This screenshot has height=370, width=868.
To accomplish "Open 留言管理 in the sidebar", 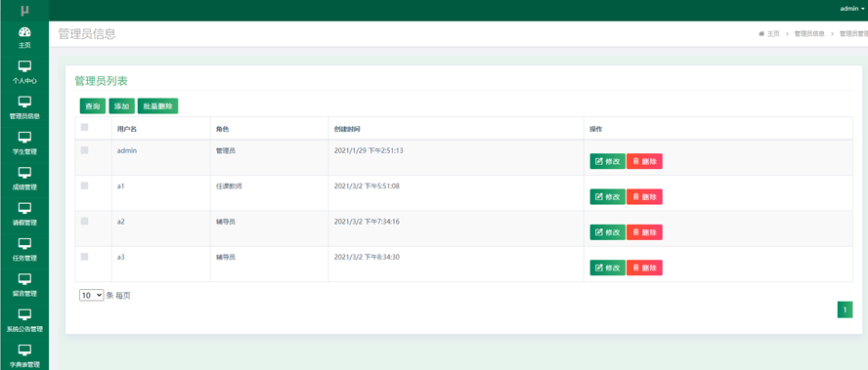I will pyautogui.click(x=24, y=285).
